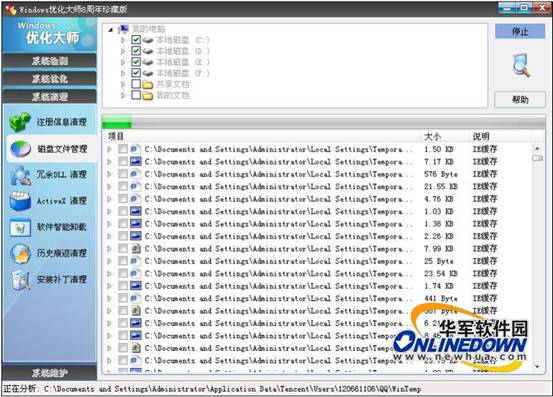The image size is (553, 397).
Task: Open the 系统维护 section tab
Action: tap(49, 373)
